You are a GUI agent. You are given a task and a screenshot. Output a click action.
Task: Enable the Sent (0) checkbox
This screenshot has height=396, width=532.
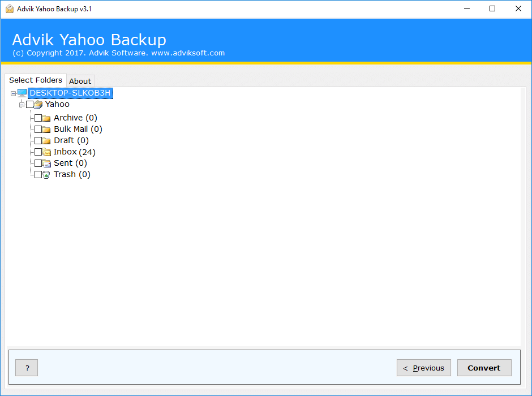38,163
